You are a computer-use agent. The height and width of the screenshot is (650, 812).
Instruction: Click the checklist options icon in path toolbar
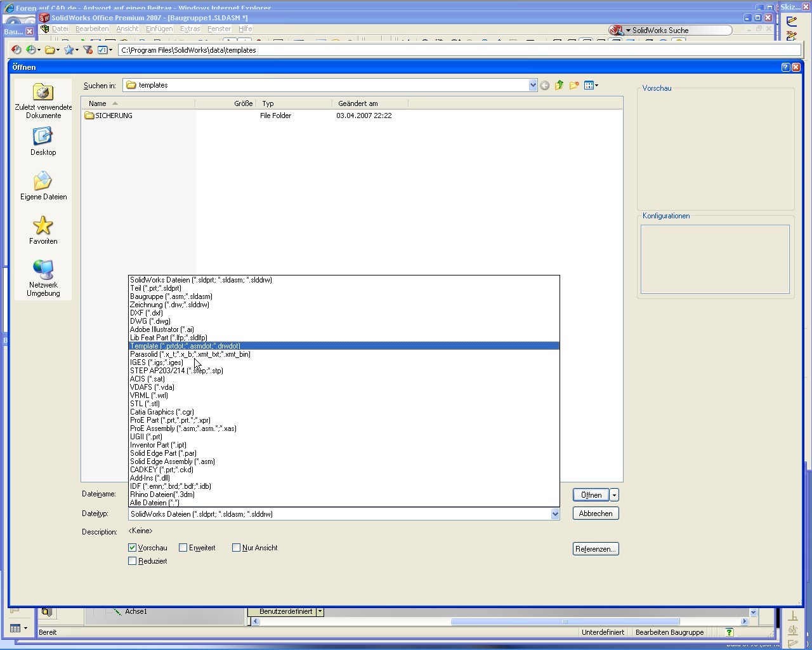click(x=104, y=50)
